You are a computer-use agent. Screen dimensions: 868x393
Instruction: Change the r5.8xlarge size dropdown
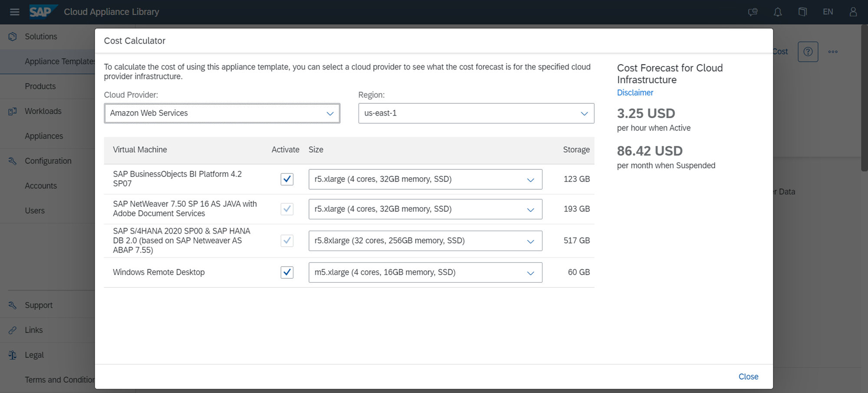click(x=425, y=241)
